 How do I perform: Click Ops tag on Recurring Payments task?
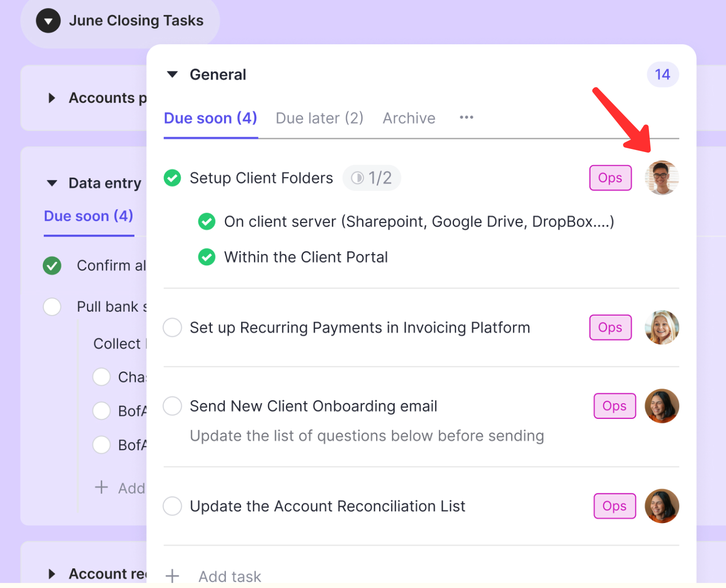(x=610, y=327)
